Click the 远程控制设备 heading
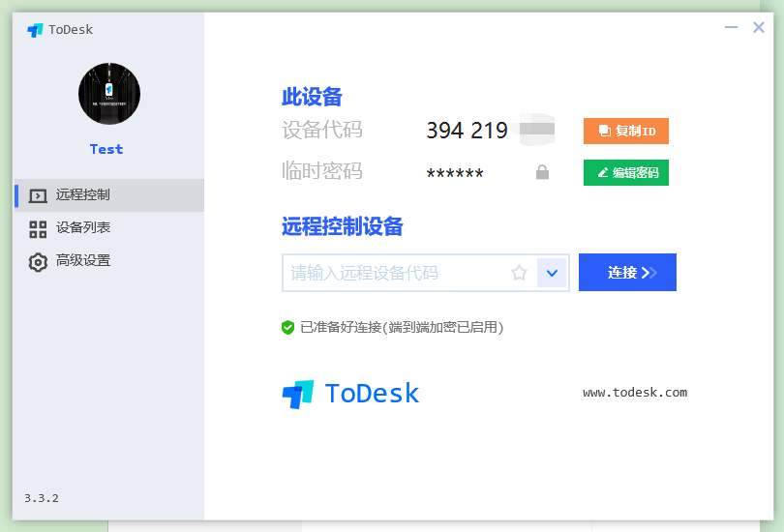Image resolution: width=784 pixels, height=532 pixels. tap(343, 226)
